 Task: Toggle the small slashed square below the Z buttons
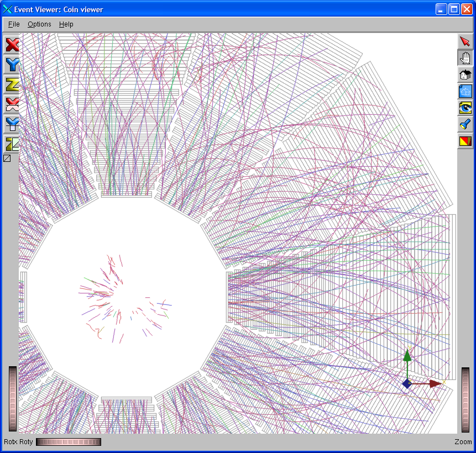[x=7, y=158]
